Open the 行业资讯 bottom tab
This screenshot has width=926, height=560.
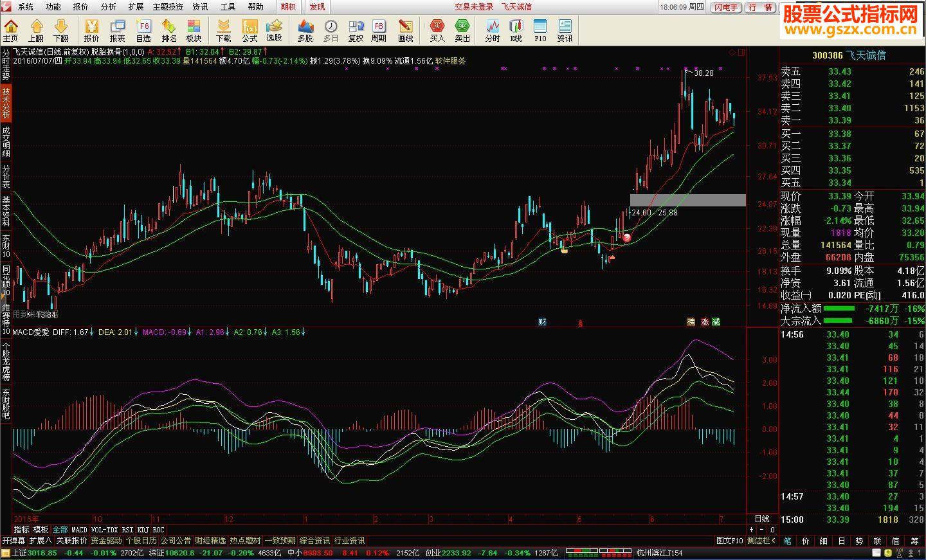click(x=349, y=541)
